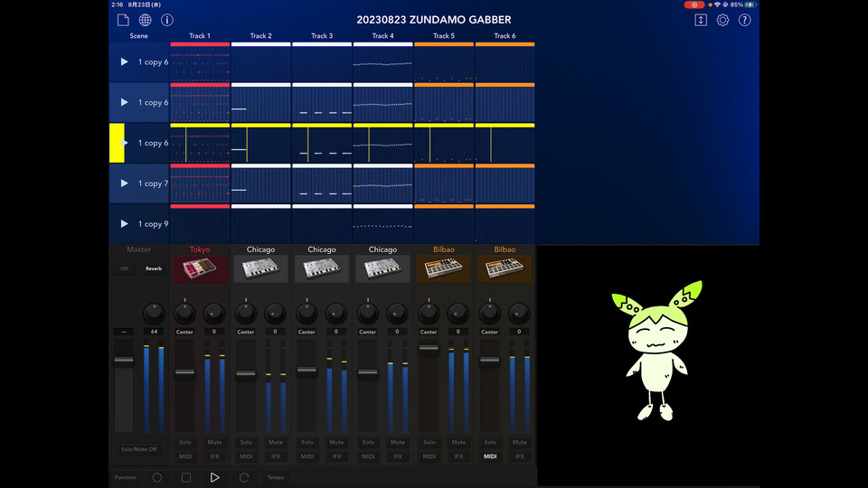This screenshot has width=868, height=488.
Task: Select the Track 6 header
Action: 505,35
